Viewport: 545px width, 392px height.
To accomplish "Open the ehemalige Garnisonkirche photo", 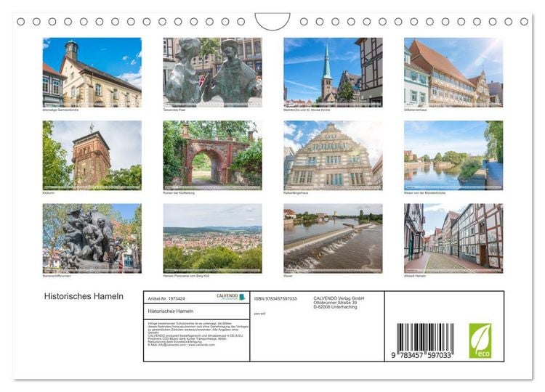I will [92, 72].
